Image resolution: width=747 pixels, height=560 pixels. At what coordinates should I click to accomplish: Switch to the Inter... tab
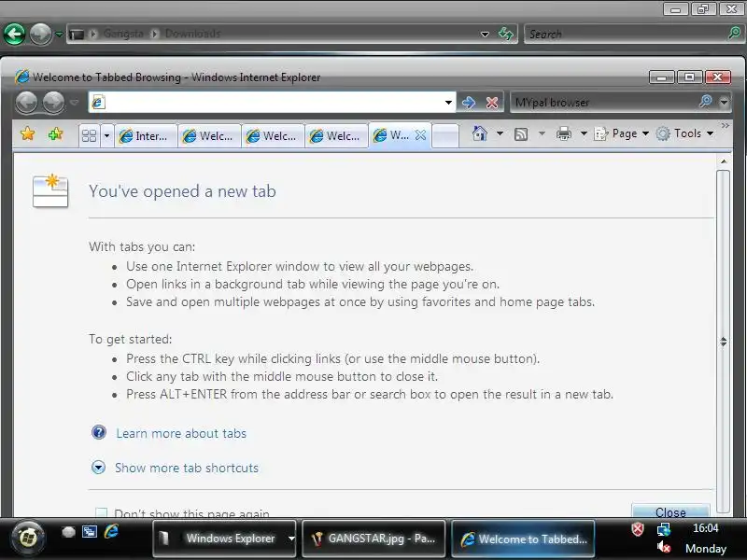(146, 135)
